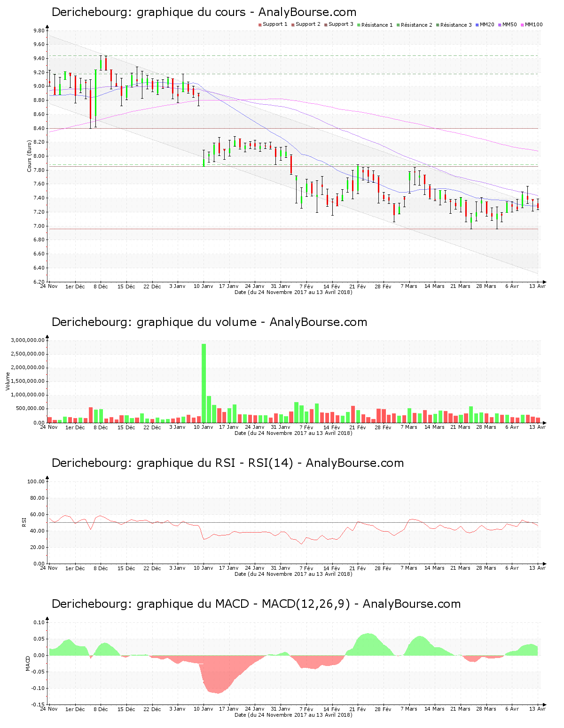564x728 pixels.
Task: Click the 60.00 value on the RSI axis
Action: point(38,514)
